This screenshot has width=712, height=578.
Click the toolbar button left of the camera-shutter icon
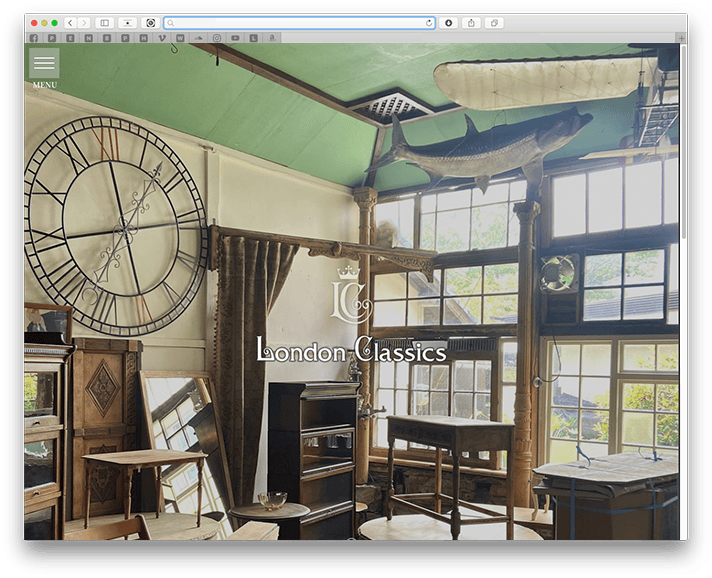(128, 23)
